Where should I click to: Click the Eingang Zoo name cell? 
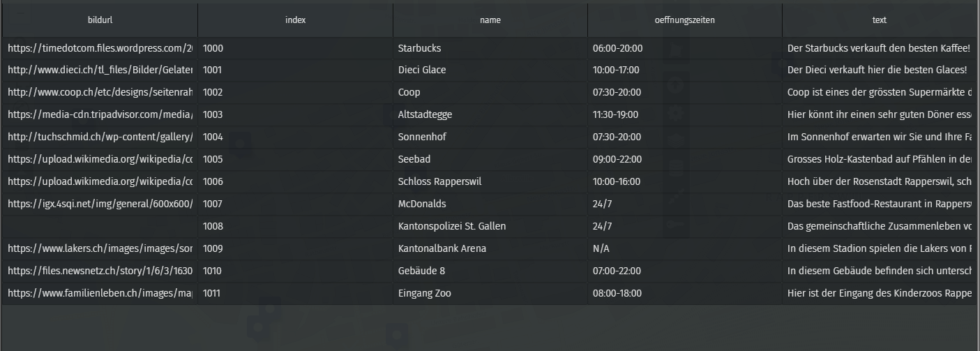pyautogui.click(x=424, y=294)
